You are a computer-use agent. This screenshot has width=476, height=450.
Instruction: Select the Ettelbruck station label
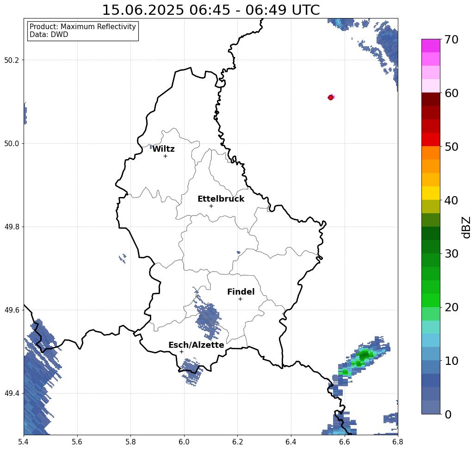tap(221, 199)
